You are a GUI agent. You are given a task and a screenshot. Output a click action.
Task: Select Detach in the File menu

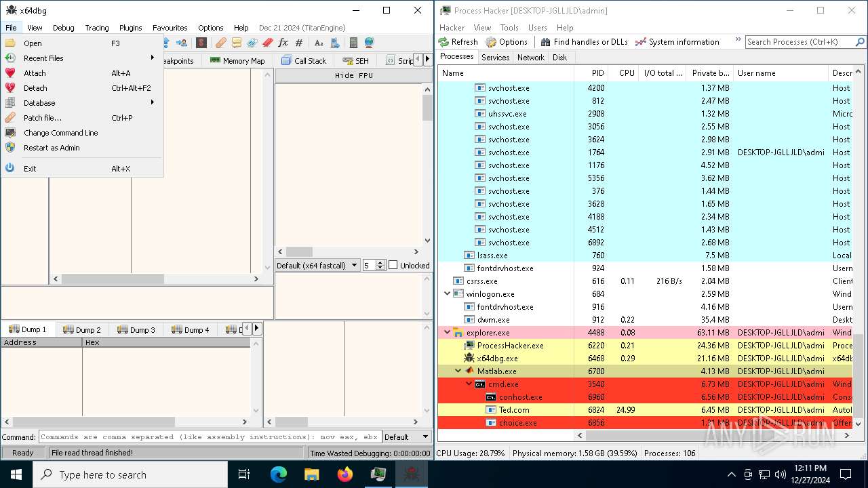pyautogui.click(x=82, y=88)
